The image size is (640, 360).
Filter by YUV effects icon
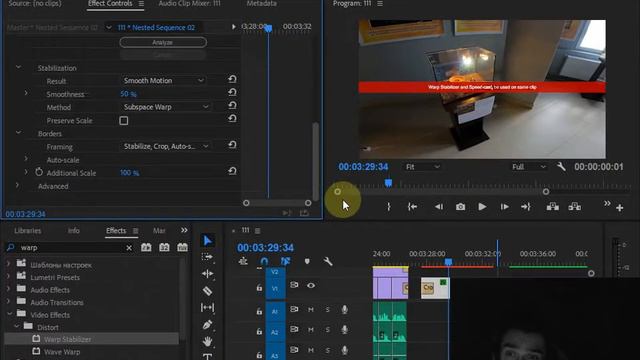click(x=182, y=247)
